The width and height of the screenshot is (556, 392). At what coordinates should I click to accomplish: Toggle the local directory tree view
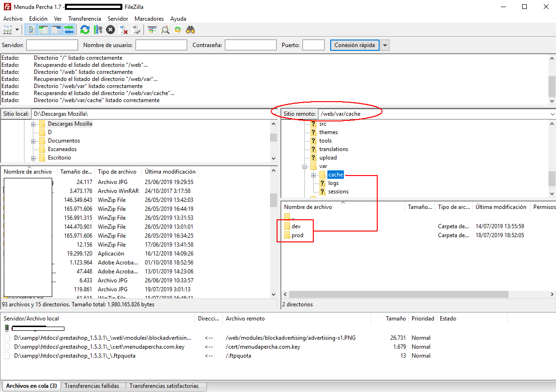coord(44,30)
